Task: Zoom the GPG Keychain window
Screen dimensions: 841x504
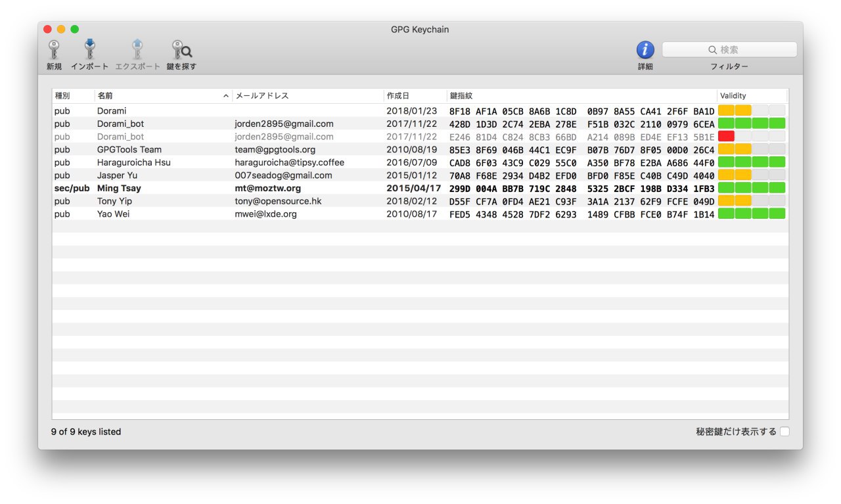Action: (74, 29)
